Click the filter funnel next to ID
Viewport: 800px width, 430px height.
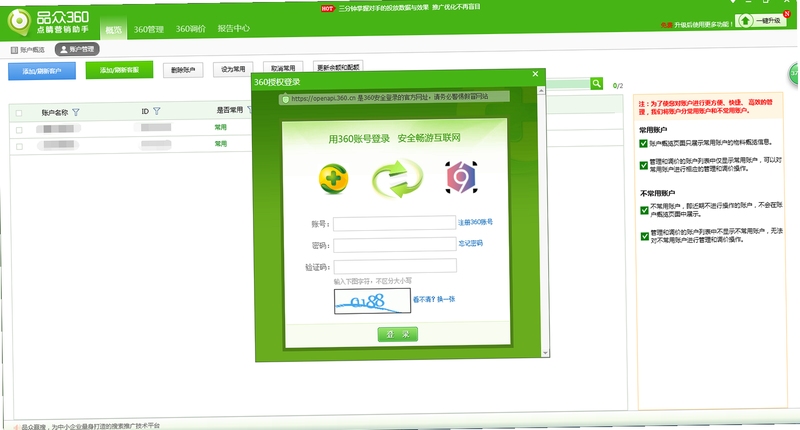[157, 111]
